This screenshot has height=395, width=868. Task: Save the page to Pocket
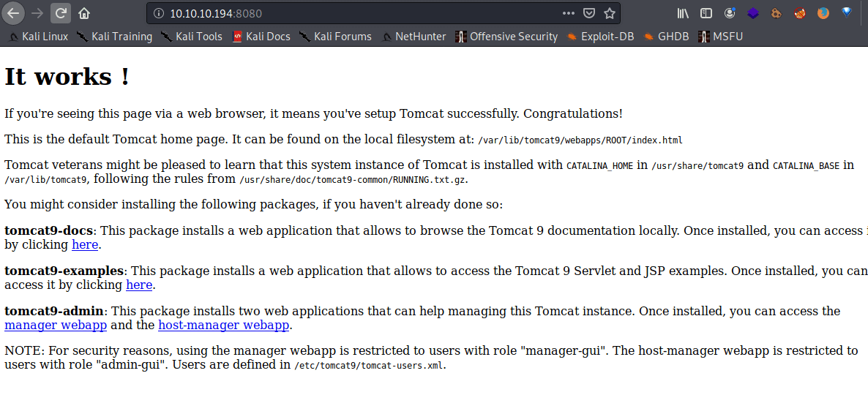coord(590,13)
